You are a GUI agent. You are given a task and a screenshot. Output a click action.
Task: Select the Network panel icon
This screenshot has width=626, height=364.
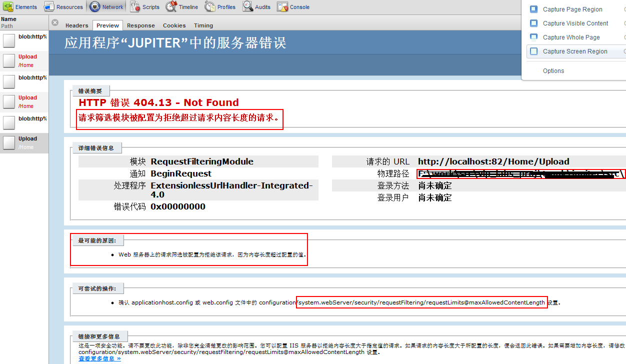pyautogui.click(x=95, y=7)
